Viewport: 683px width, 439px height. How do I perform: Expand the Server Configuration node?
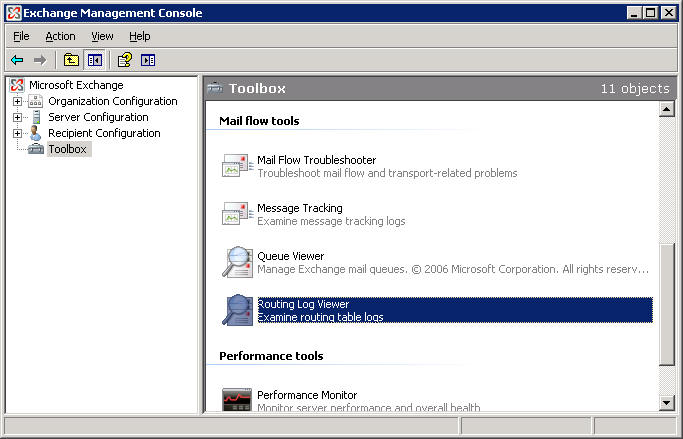point(17,117)
